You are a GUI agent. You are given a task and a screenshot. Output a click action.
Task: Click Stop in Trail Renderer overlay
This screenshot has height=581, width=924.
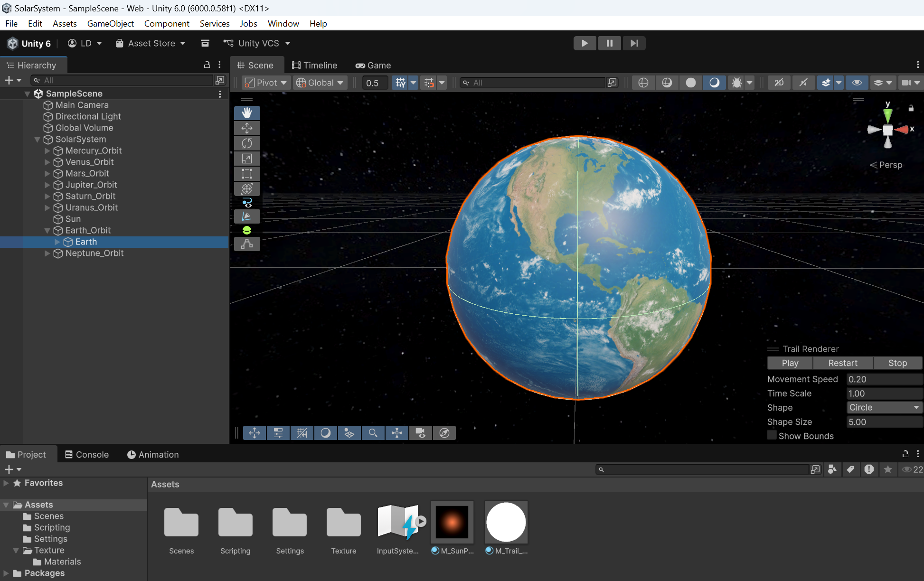(897, 363)
